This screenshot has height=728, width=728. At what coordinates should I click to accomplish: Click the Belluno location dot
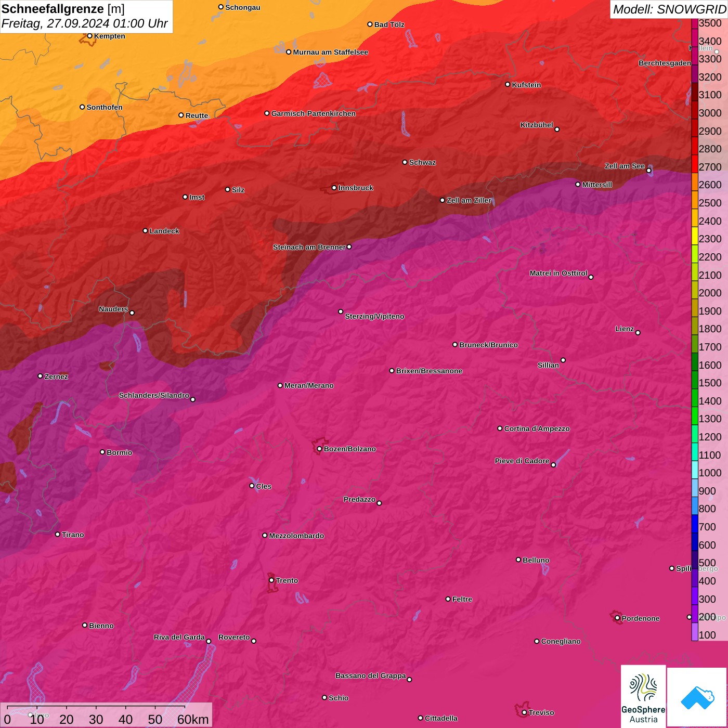[518, 560]
